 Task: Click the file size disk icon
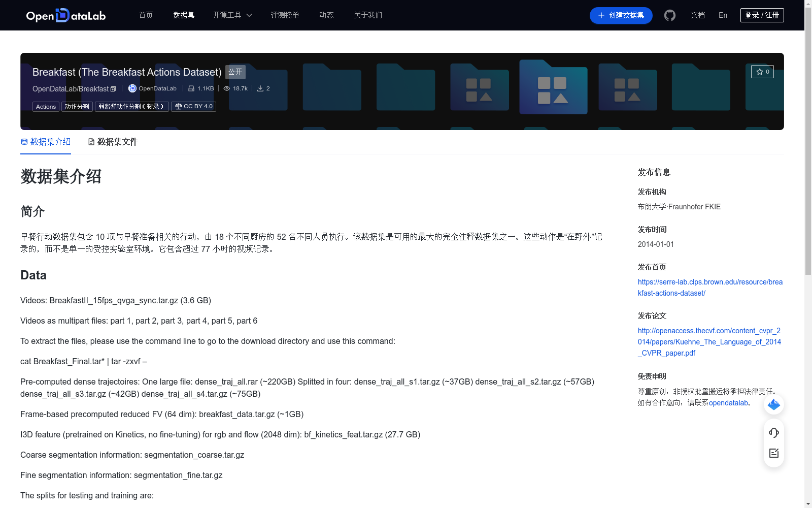[191, 88]
